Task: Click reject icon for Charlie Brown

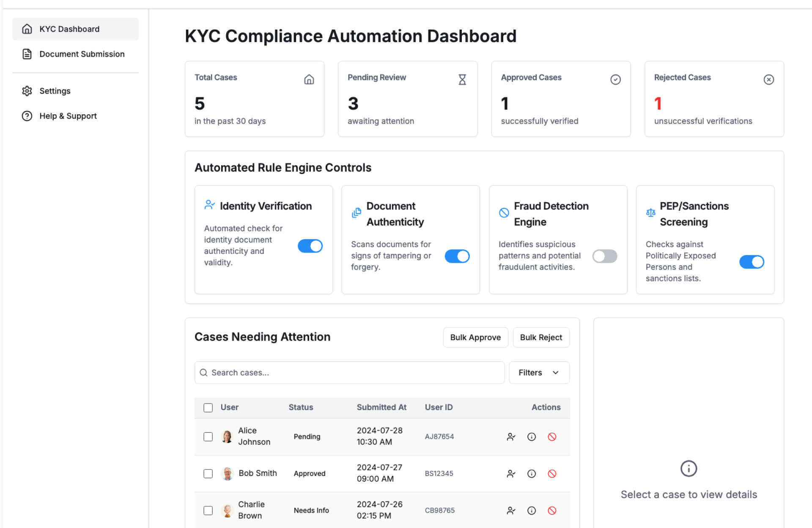Action: point(552,511)
